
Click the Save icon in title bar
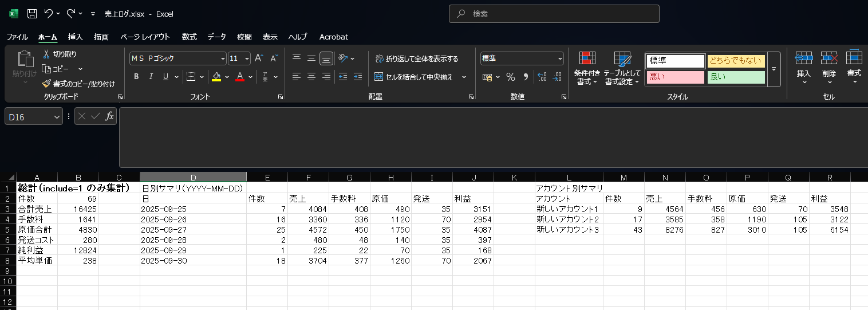point(32,13)
